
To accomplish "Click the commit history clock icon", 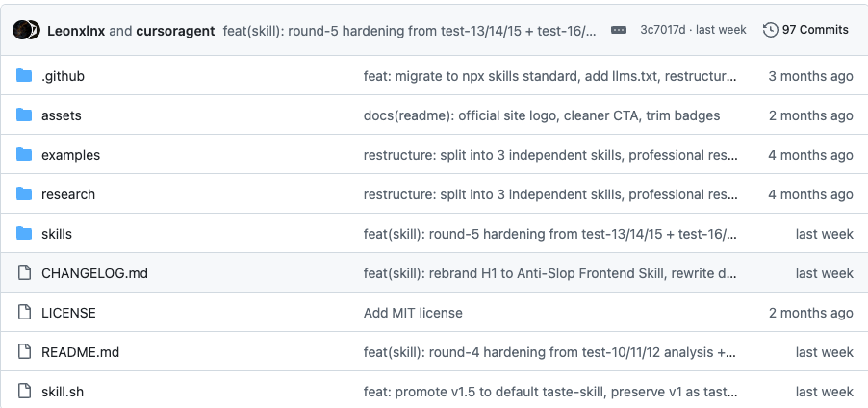I will tap(770, 30).
